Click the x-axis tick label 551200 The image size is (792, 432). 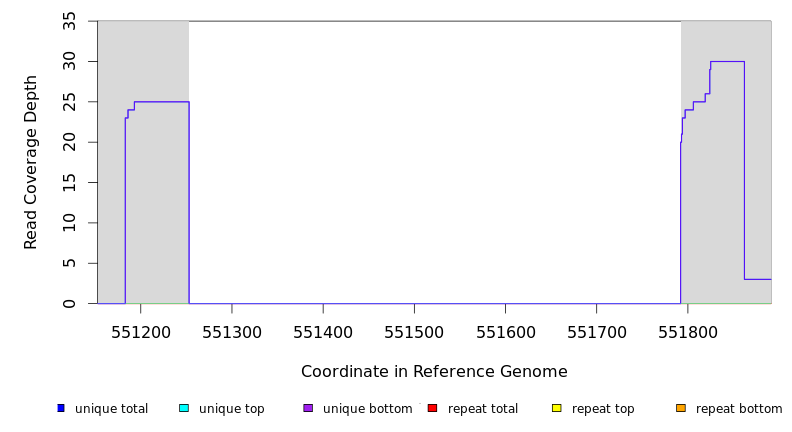click(141, 329)
